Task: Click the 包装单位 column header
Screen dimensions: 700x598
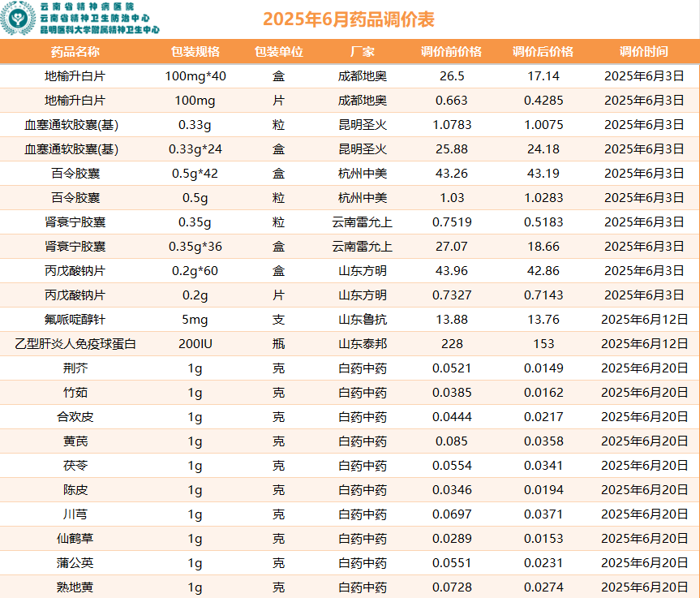Action: click(278, 52)
